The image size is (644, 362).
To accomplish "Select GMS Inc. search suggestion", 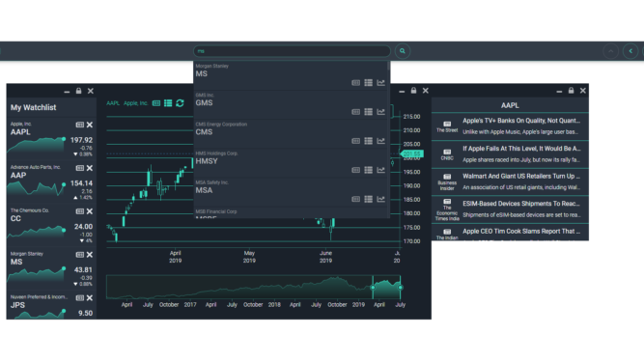I will 291,104.
